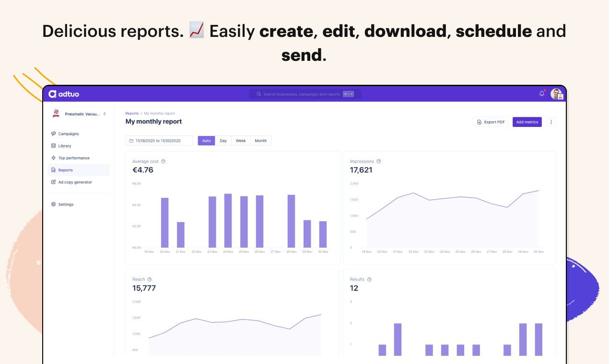Select the Month granularity option
This screenshot has height=364, width=609.
[x=261, y=141]
